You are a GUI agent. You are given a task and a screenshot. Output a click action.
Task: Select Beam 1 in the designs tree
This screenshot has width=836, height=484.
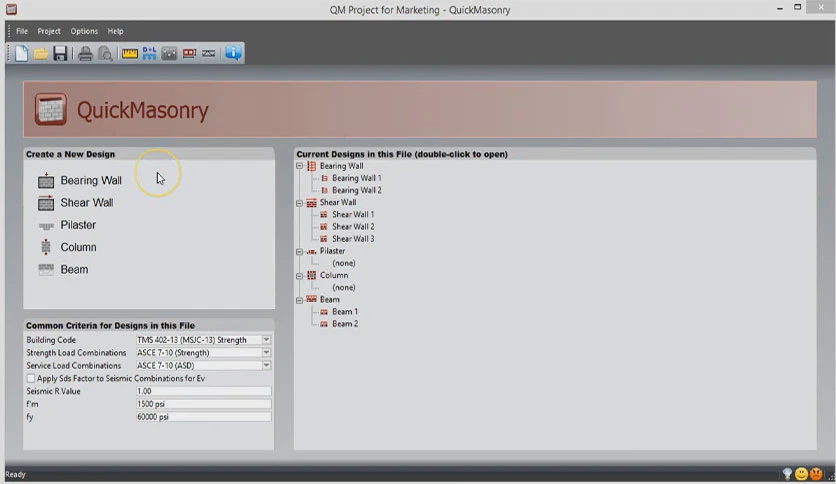coord(345,312)
